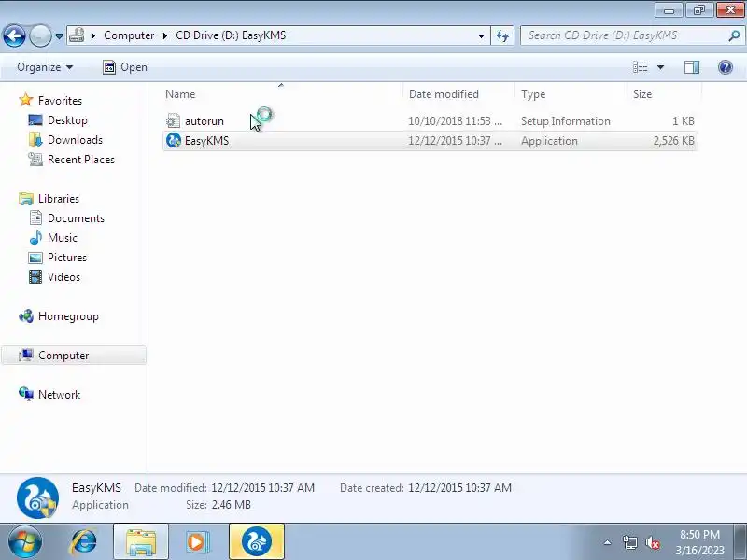The image size is (747, 560).
Task: Toggle the preview pane
Action: point(692,67)
